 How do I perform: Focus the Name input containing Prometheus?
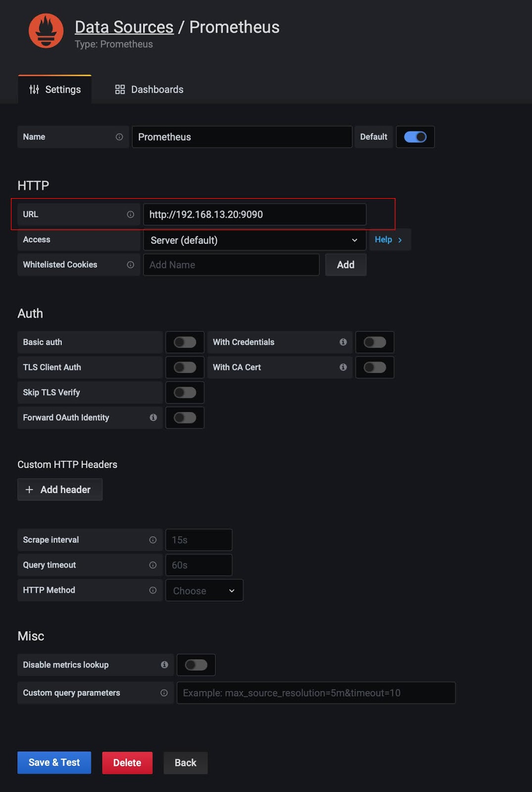pyautogui.click(x=242, y=137)
